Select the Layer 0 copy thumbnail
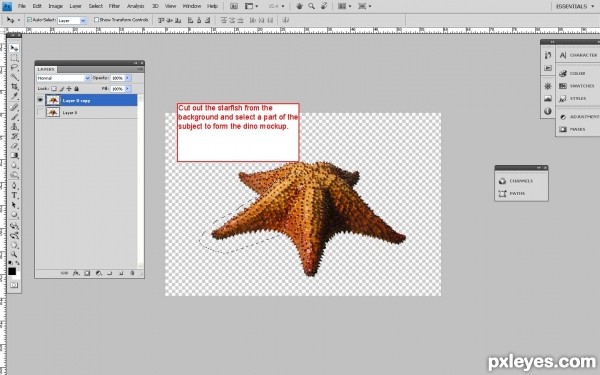600x375 pixels. tap(53, 100)
